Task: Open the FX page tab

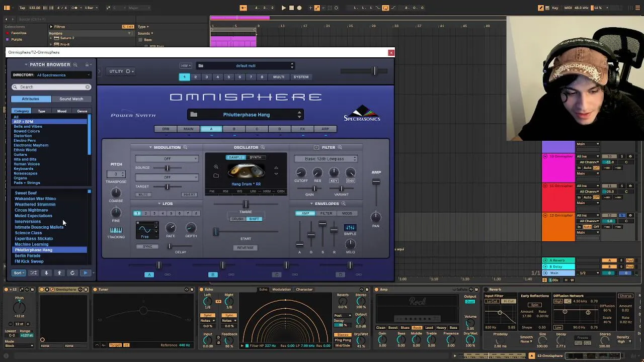Action: pyautogui.click(x=302, y=129)
